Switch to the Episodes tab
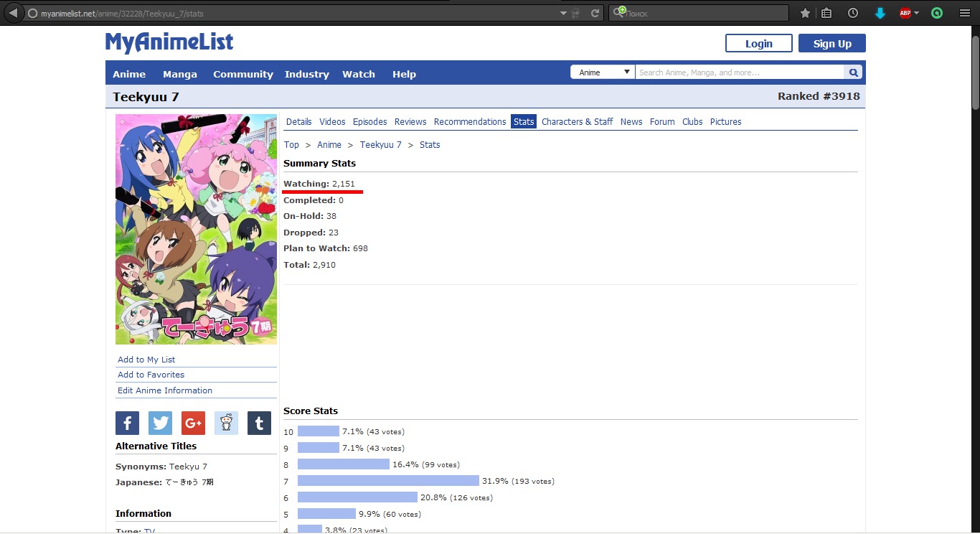 point(369,122)
